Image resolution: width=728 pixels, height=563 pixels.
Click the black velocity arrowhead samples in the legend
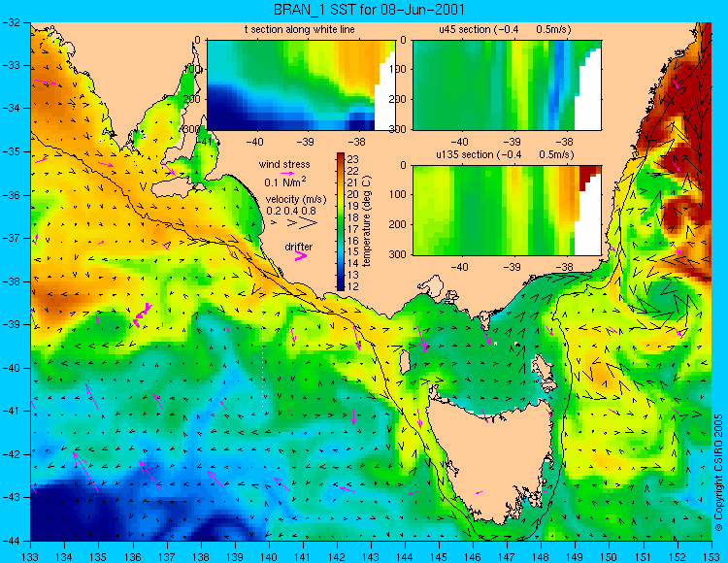click(294, 223)
